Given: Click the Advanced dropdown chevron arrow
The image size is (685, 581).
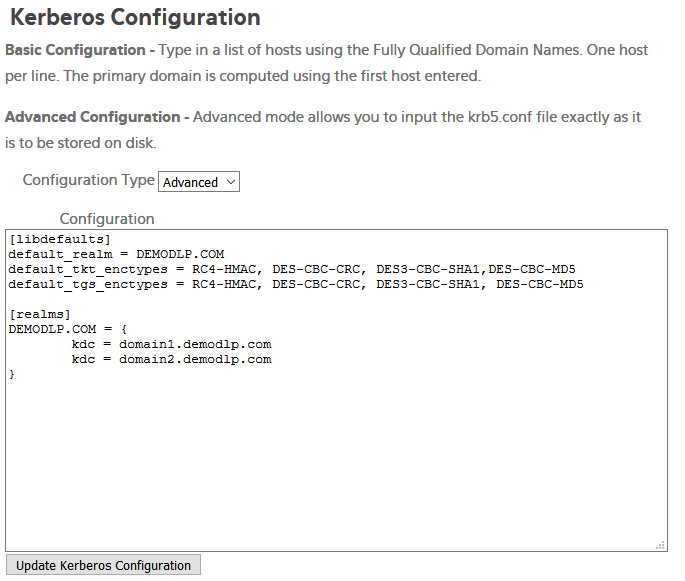Looking at the screenshot, I should pyautogui.click(x=231, y=182).
